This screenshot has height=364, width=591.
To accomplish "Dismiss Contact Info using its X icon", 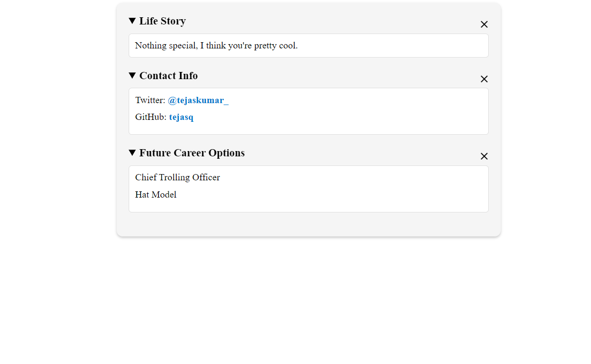I will [x=484, y=79].
